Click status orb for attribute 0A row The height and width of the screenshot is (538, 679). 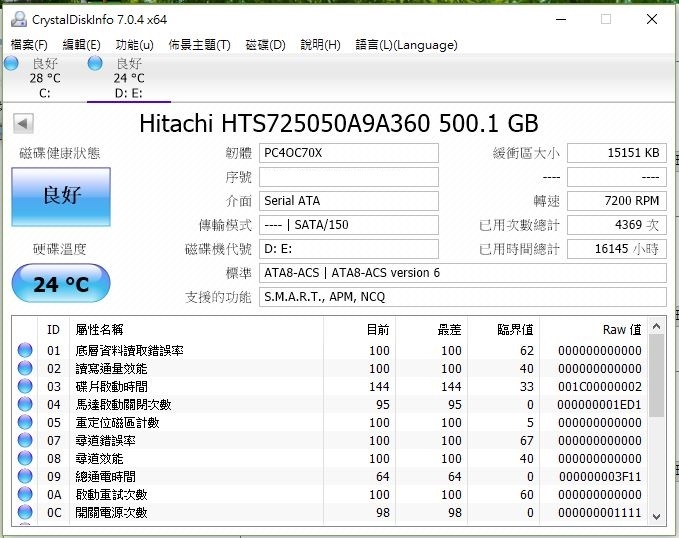(x=25, y=494)
